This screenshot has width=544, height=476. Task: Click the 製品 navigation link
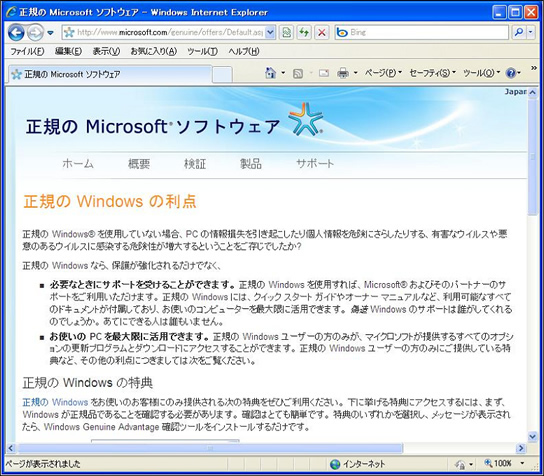tap(251, 163)
